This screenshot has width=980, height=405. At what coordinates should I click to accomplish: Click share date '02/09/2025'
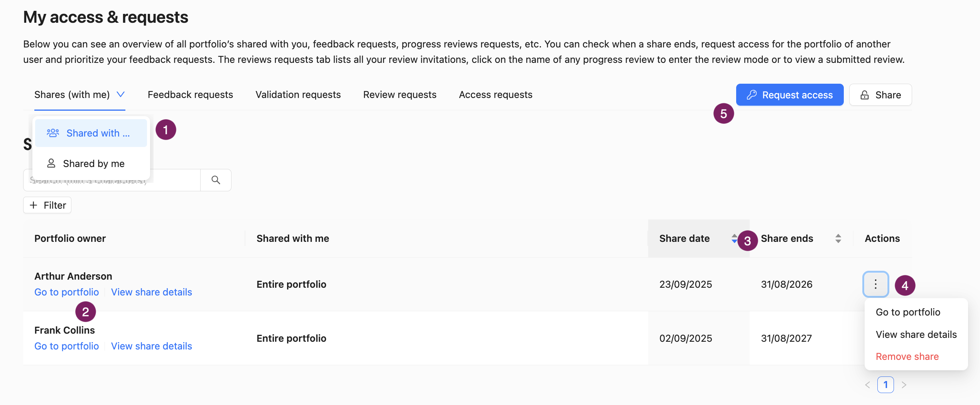[x=686, y=338]
